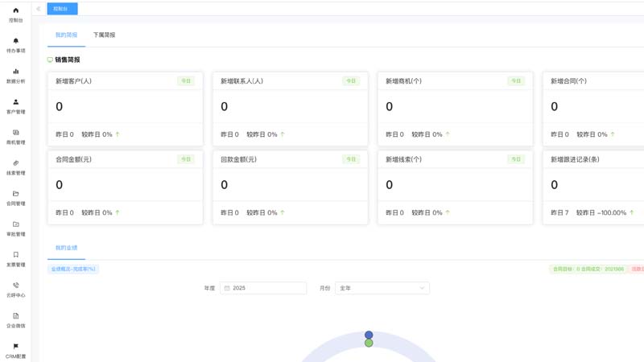This screenshot has width=644, height=362.
Task: Click the 销售简报 section heading
Action: click(x=68, y=60)
